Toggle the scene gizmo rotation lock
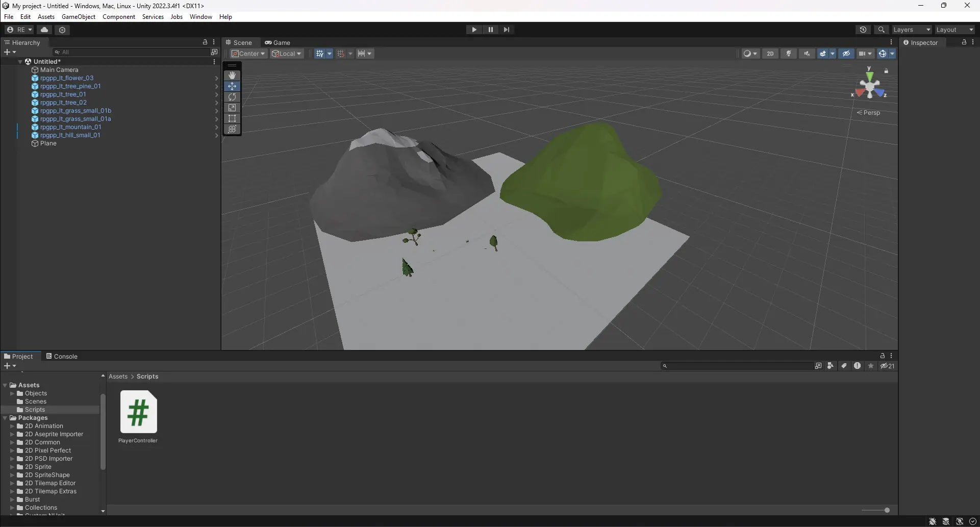Viewport: 980px width, 527px height. [886, 71]
